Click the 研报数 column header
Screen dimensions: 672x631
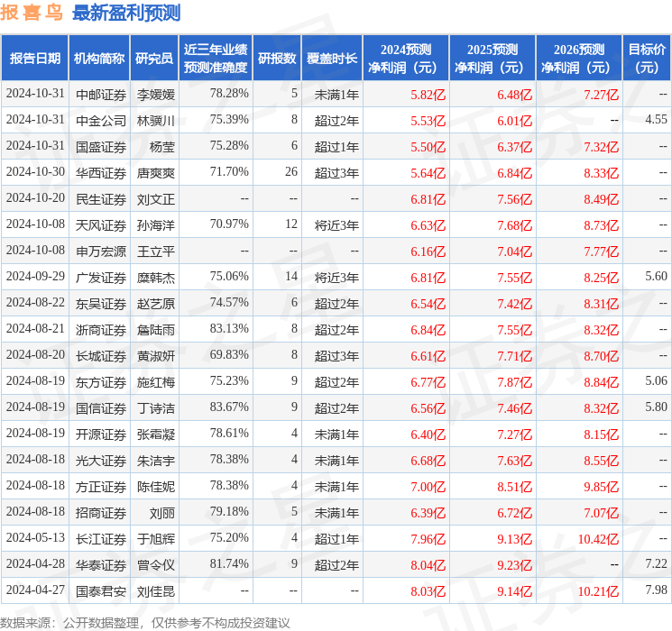(277, 59)
